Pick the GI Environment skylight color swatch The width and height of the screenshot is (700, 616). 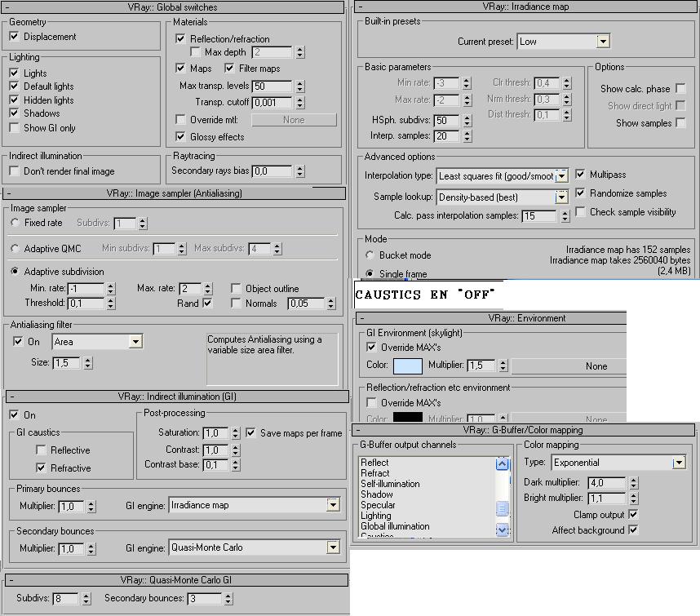pos(408,366)
